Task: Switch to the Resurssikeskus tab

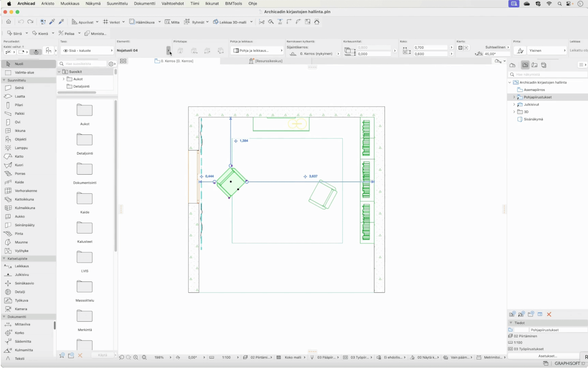Action: 265,61
